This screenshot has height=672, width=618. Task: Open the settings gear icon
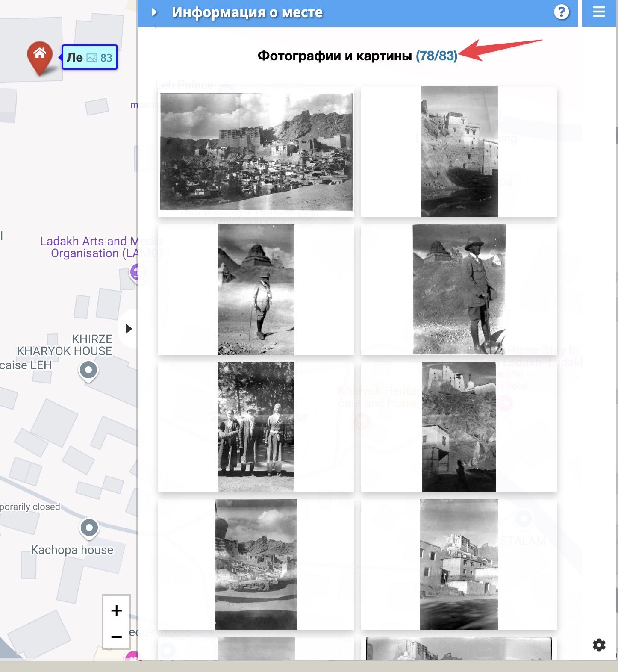coord(599,645)
